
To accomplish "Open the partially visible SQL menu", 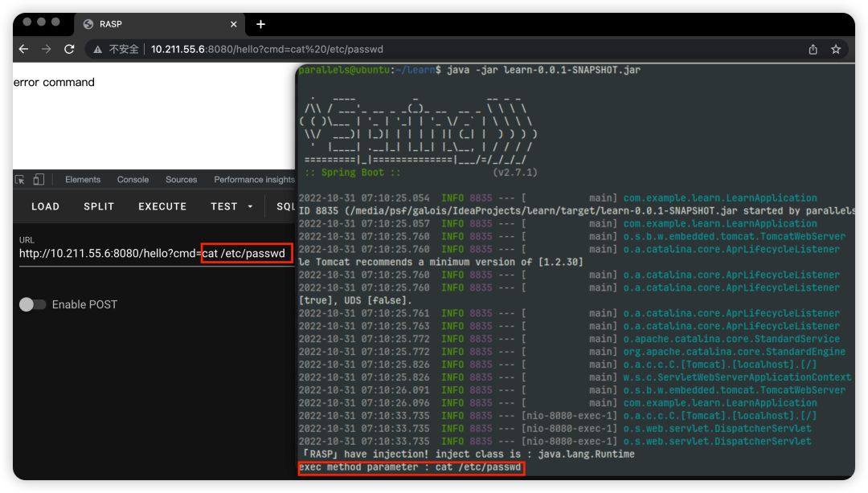I will click(x=285, y=206).
